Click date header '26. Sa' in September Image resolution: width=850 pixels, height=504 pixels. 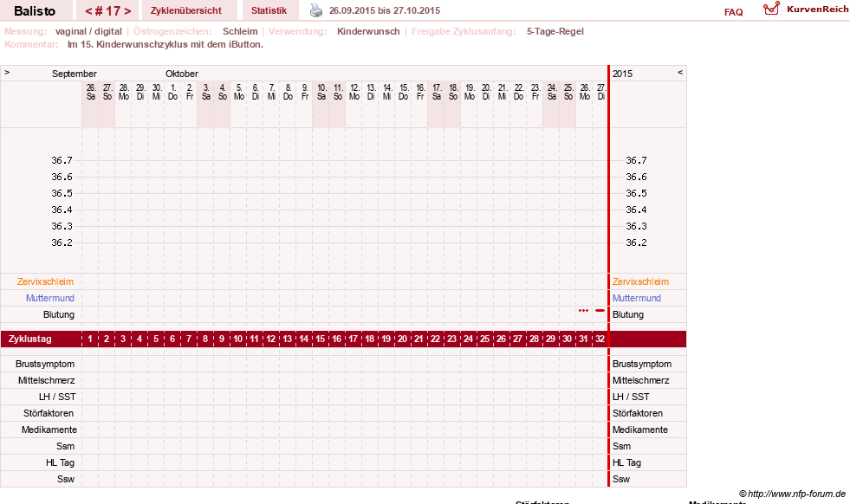click(90, 92)
